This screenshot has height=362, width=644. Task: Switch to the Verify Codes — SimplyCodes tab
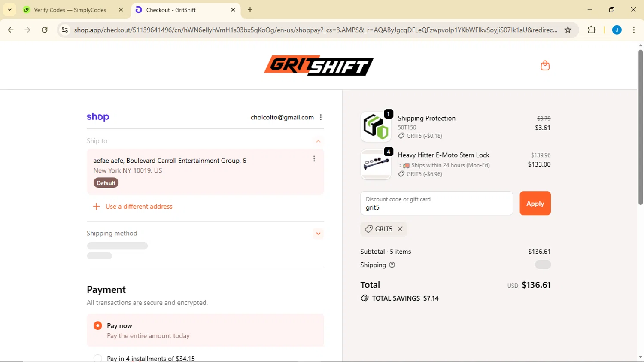pos(73,9)
